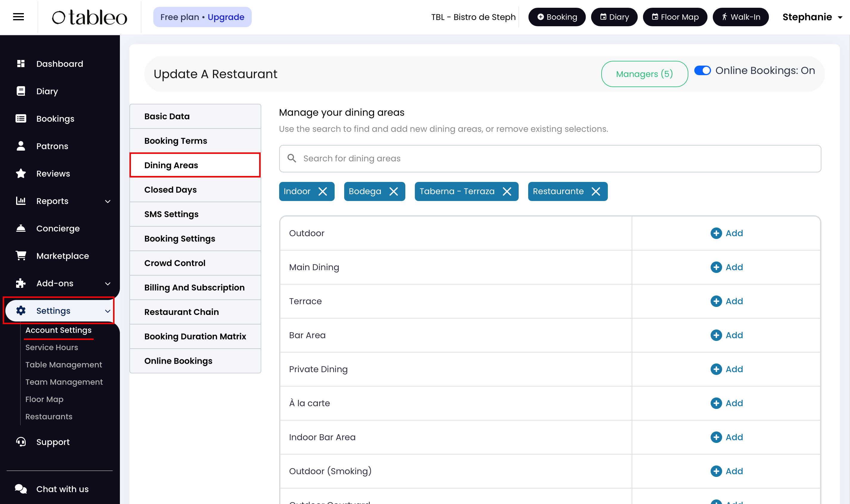The height and width of the screenshot is (504, 850).
Task: Open the Booking Duration Matrix tab
Action: click(x=195, y=336)
